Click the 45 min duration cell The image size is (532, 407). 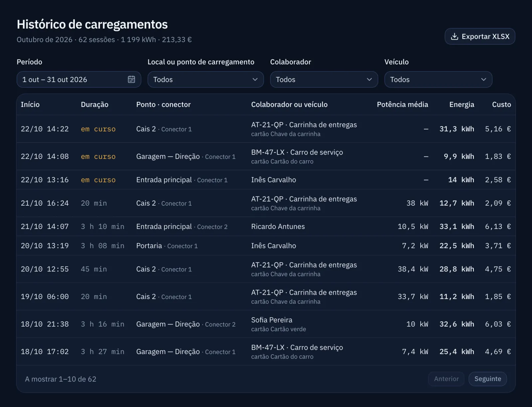(94, 269)
